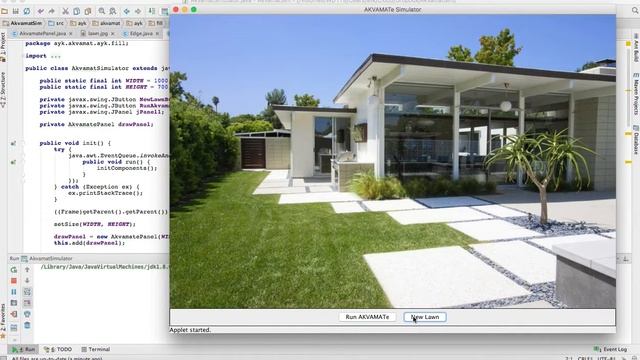
Task: Paste using the IDE toolbar paste icon
Action: pos(87,11)
